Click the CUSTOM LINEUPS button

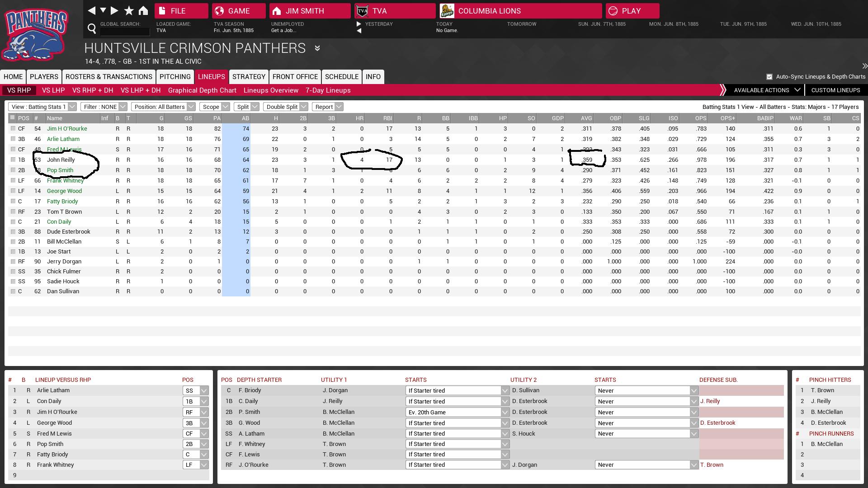point(835,90)
